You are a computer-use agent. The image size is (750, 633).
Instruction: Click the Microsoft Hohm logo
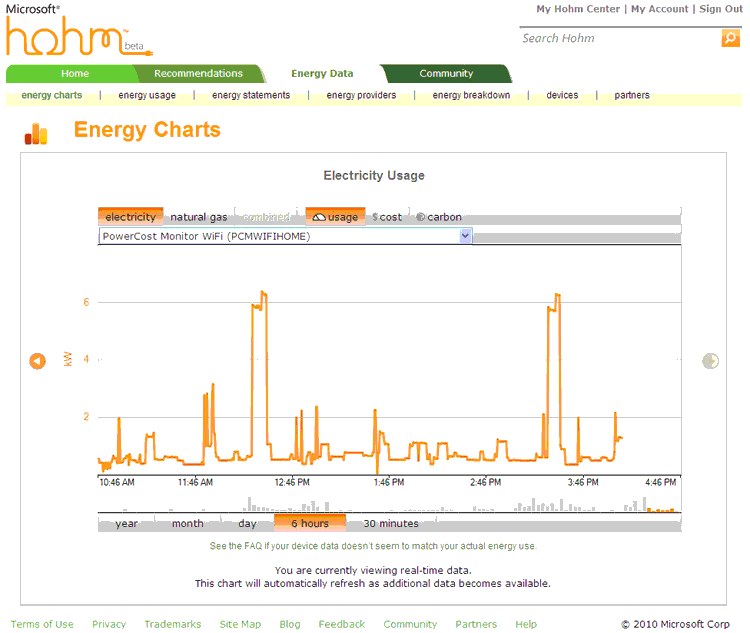[79, 31]
